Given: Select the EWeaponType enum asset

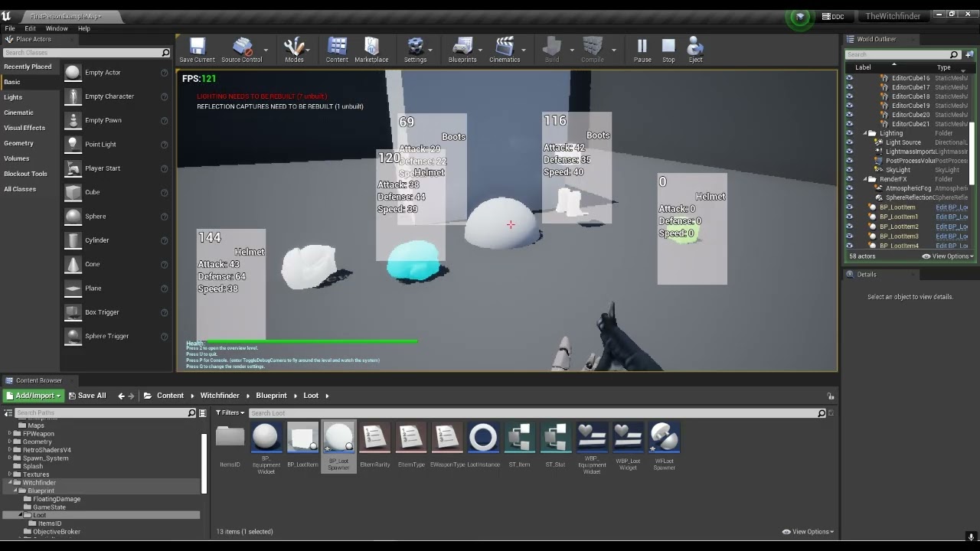Looking at the screenshot, I should click(447, 445).
